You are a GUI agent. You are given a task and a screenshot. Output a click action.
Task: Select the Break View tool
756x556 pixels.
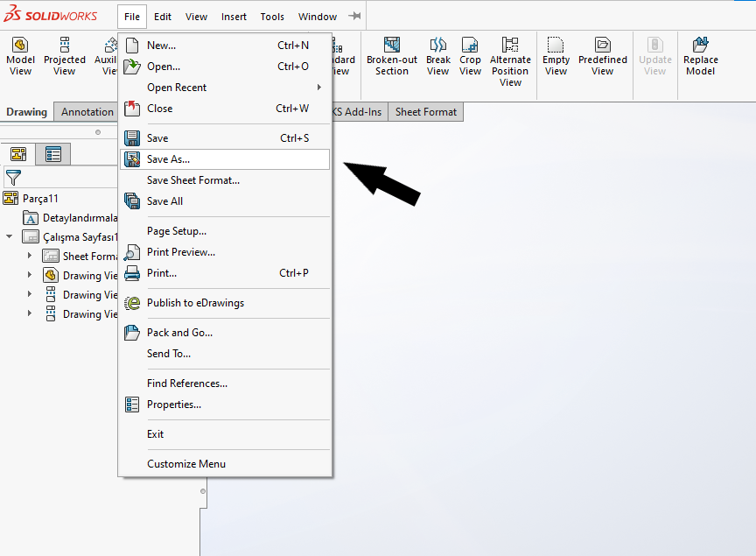[x=437, y=46]
